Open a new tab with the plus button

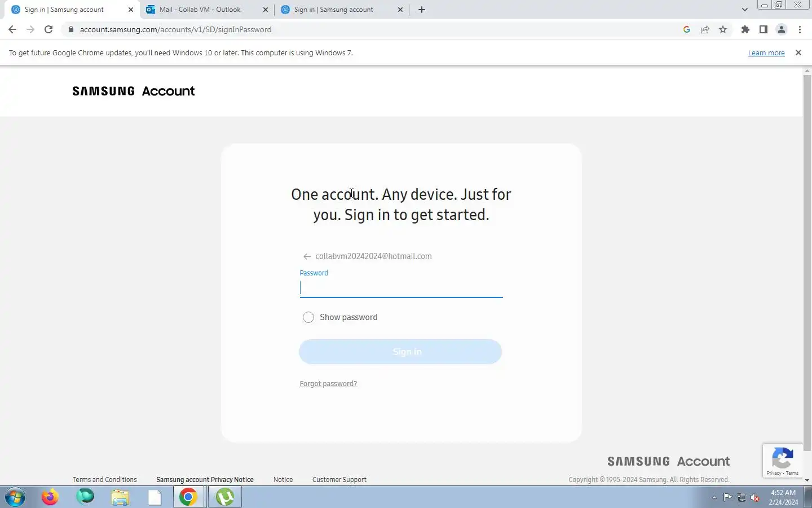(x=422, y=10)
